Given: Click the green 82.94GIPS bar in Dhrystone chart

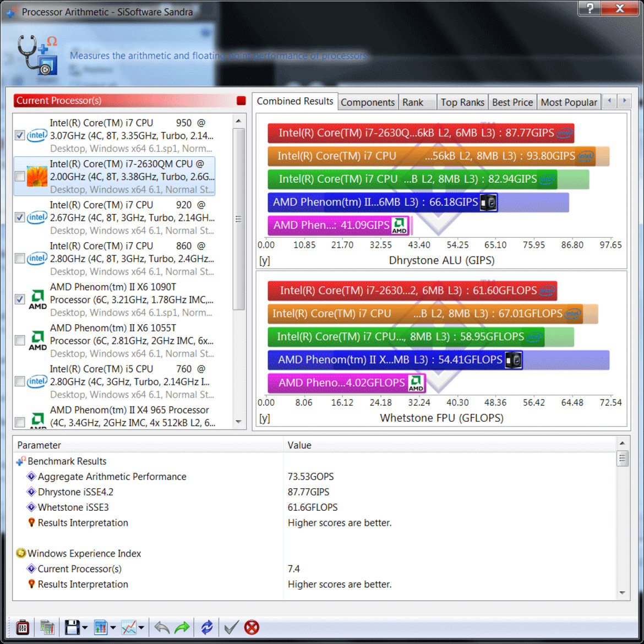Looking at the screenshot, I should point(412,179).
